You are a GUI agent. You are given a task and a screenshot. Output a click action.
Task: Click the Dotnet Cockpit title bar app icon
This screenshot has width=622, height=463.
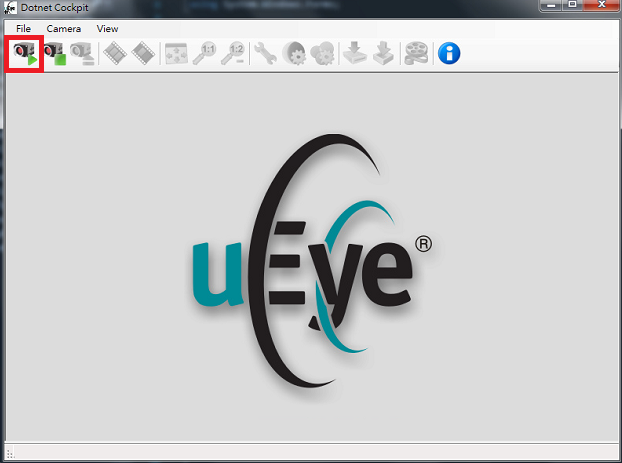(x=10, y=8)
